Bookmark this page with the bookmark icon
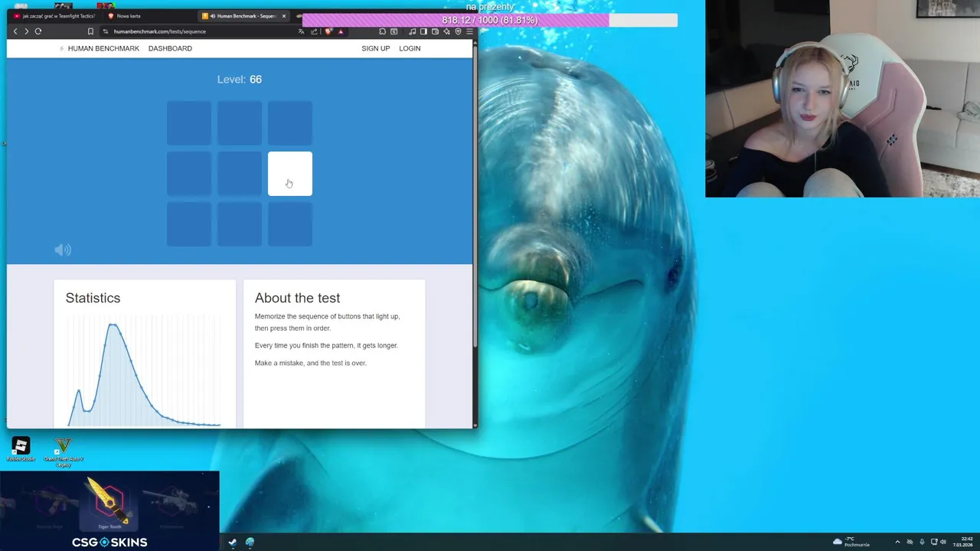980x551 pixels. (x=90, y=31)
